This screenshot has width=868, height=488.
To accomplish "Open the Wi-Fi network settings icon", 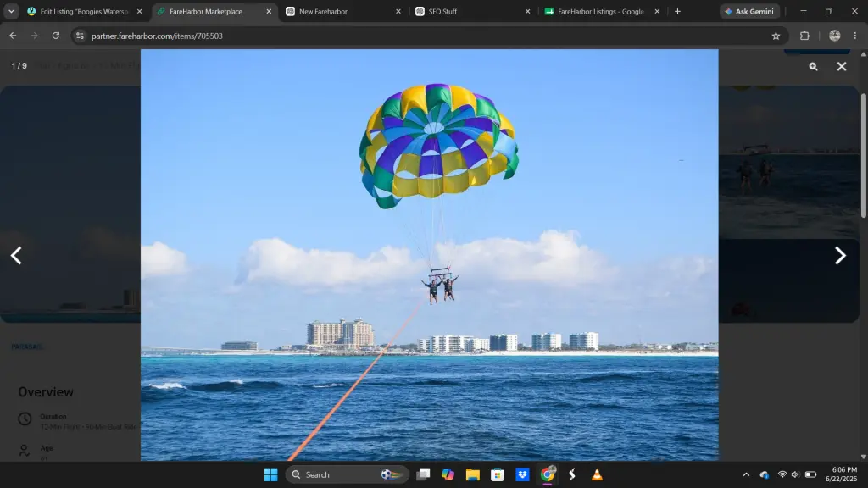I will (782, 474).
